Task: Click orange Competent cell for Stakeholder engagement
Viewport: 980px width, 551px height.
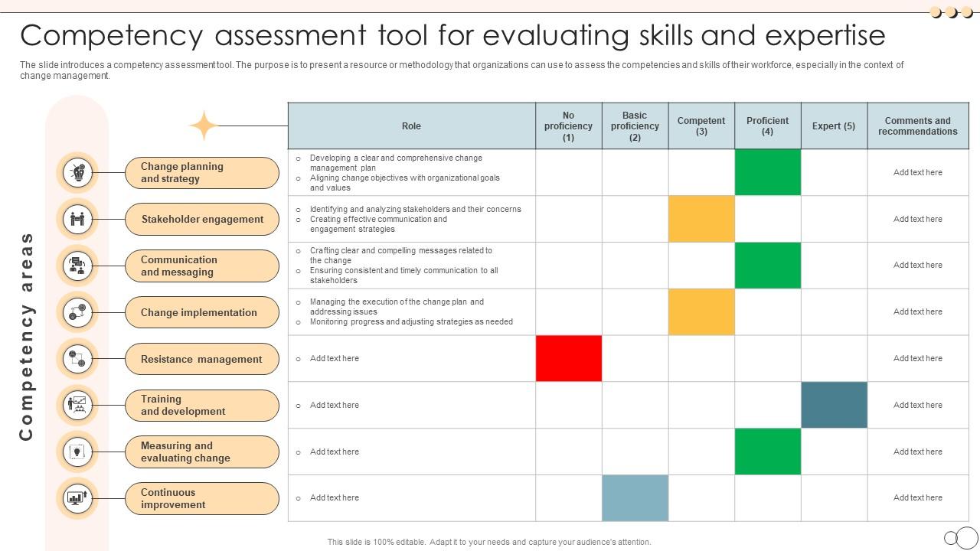Action: (x=701, y=219)
